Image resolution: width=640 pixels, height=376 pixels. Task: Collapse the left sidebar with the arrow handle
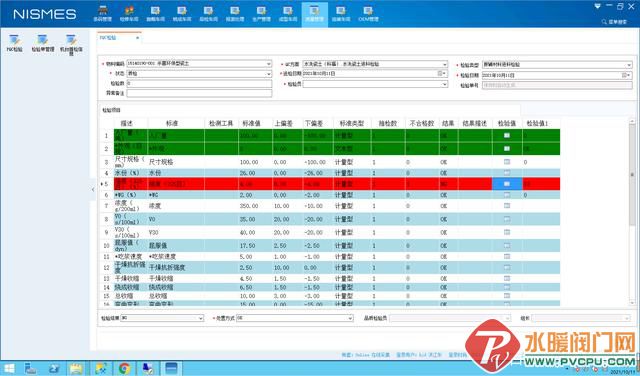point(93,189)
